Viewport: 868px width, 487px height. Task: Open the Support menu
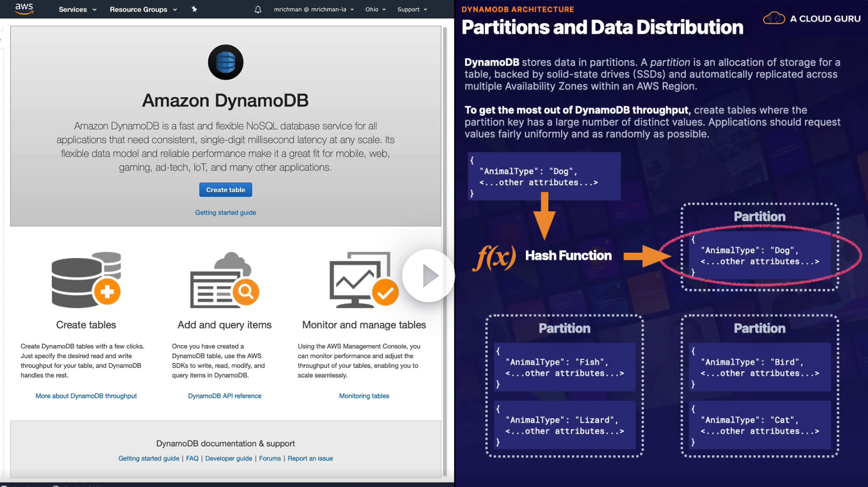pos(412,9)
